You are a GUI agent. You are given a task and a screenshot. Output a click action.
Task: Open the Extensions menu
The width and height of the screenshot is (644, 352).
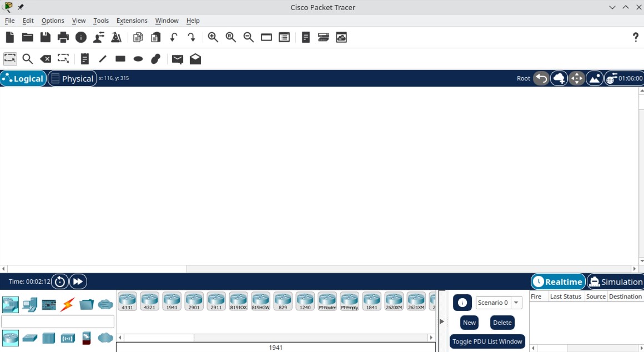(x=132, y=21)
